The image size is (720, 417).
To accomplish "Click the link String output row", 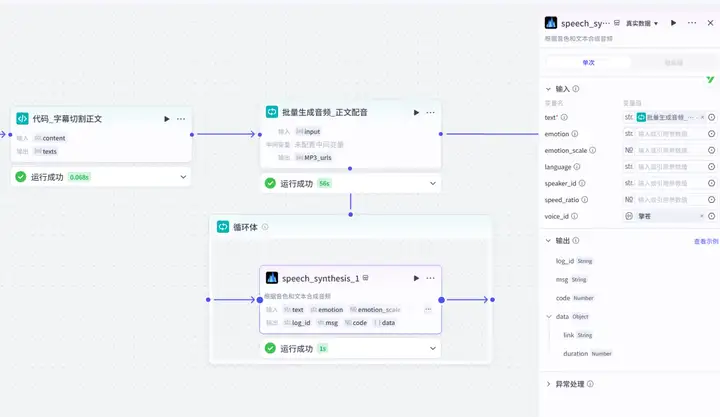I will pos(578,335).
